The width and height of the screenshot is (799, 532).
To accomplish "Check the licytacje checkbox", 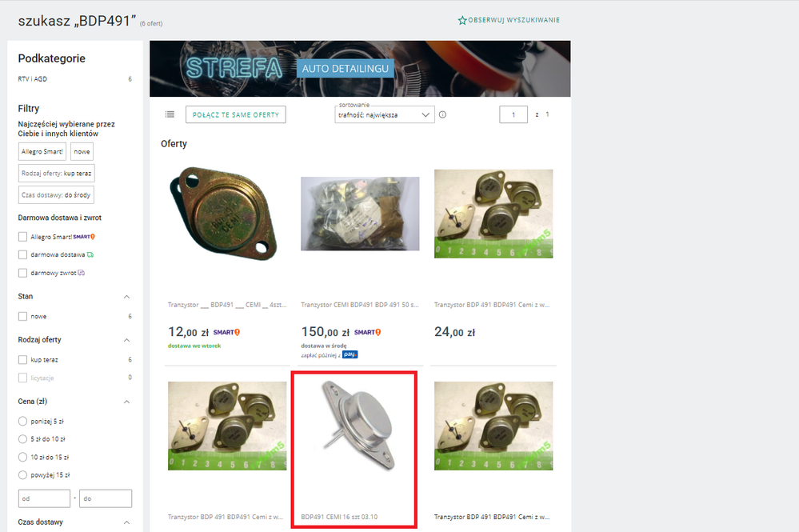I will click(22, 378).
